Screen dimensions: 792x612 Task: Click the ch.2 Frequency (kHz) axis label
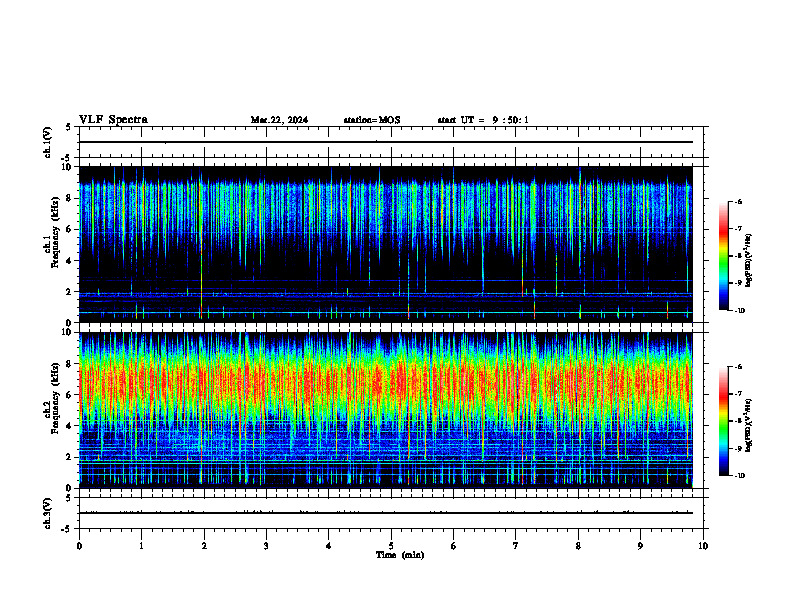tap(51, 398)
